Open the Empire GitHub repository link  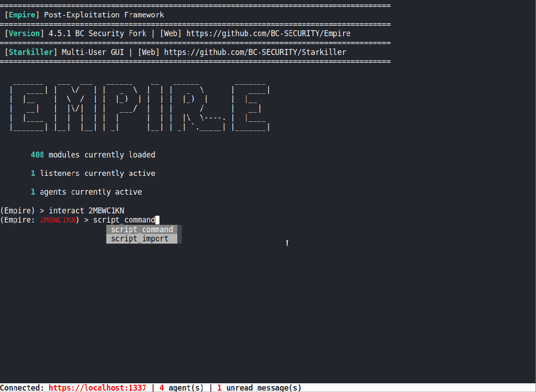coord(270,33)
